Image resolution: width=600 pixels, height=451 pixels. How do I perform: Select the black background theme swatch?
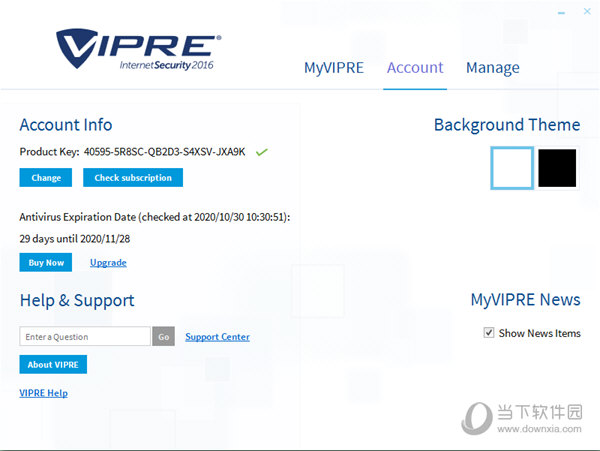point(557,168)
